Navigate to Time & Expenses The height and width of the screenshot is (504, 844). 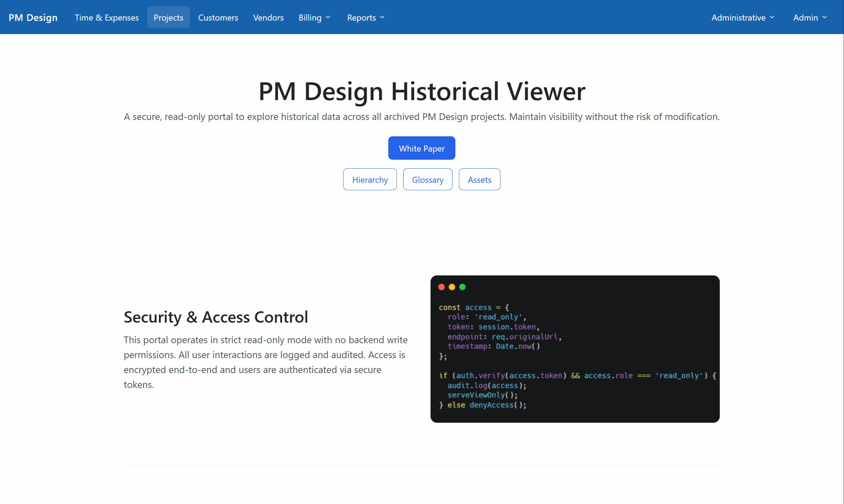106,17
